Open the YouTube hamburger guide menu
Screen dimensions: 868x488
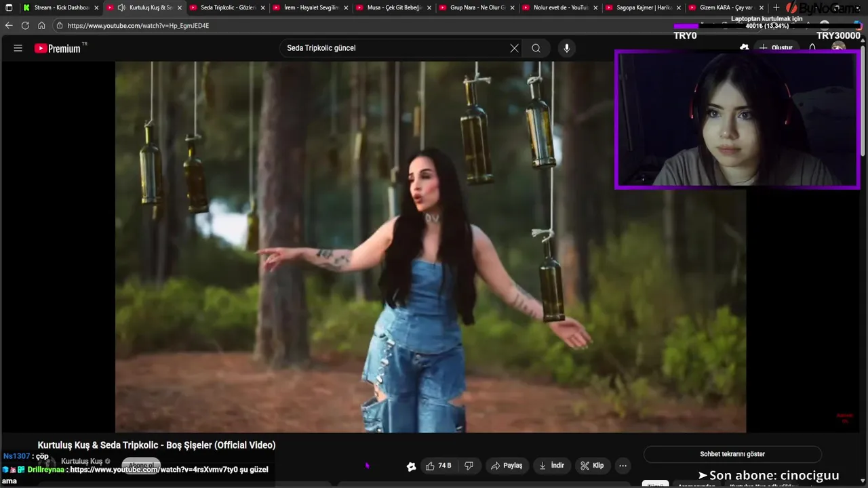[x=18, y=48]
